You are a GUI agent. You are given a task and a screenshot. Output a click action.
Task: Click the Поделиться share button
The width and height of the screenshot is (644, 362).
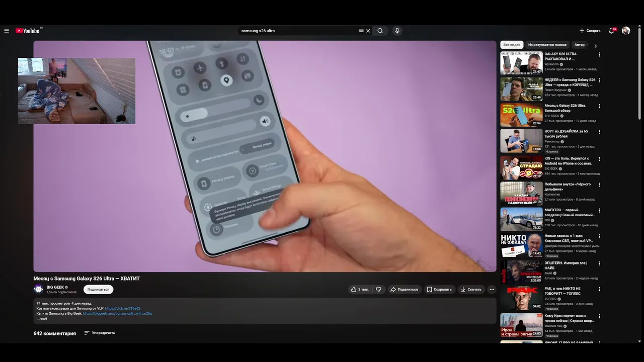point(405,290)
